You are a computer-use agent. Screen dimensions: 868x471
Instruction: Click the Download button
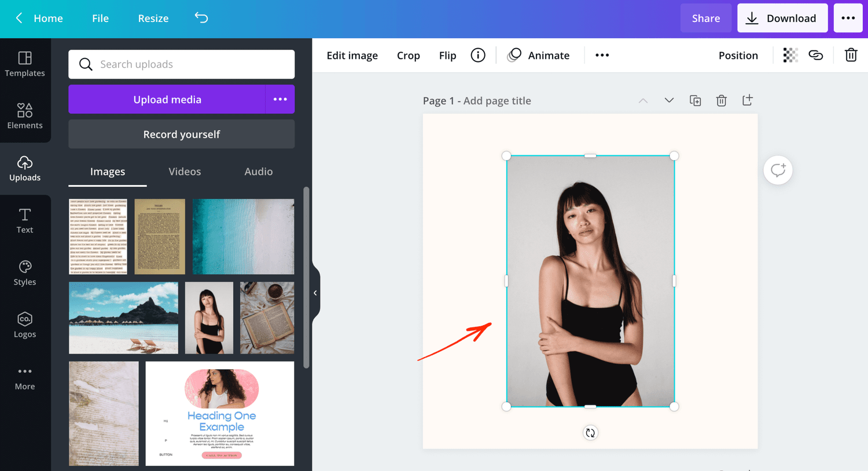782,18
